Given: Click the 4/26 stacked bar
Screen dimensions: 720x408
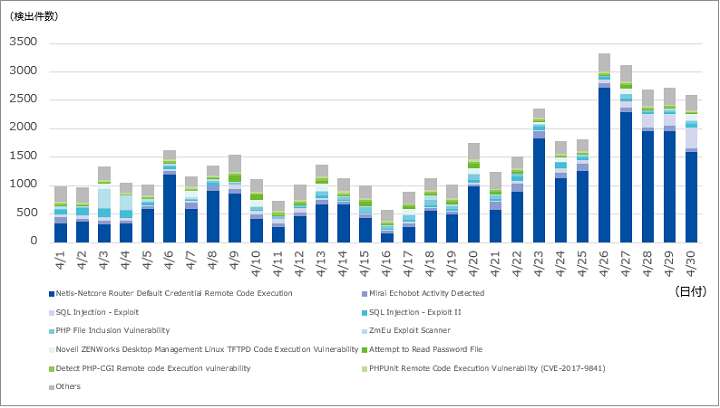Looking at the screenshot, I should coord(604,148).
